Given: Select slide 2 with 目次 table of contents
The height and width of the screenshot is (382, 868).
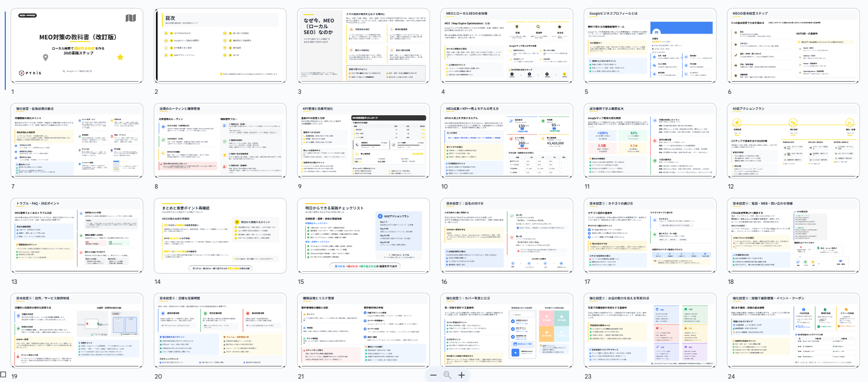Looking at the screenshot, I should pyautogui.click(x=220, y=46).
